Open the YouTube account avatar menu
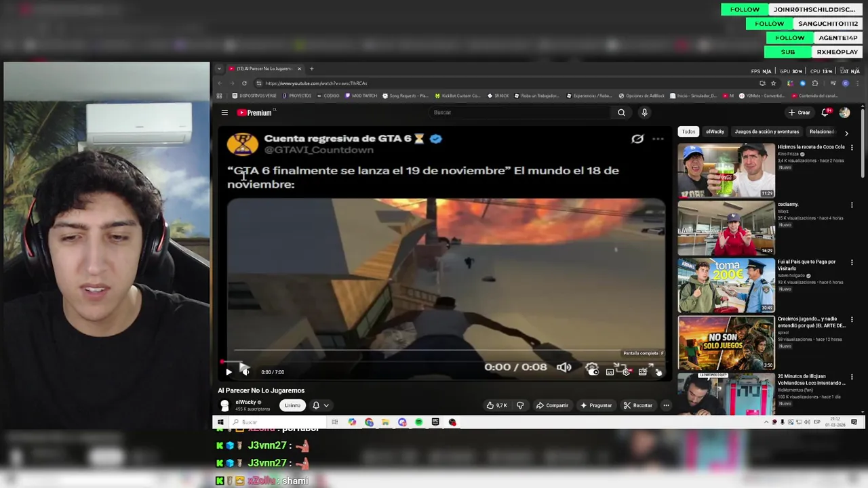 pyautogui.click(x=844, y=113)
